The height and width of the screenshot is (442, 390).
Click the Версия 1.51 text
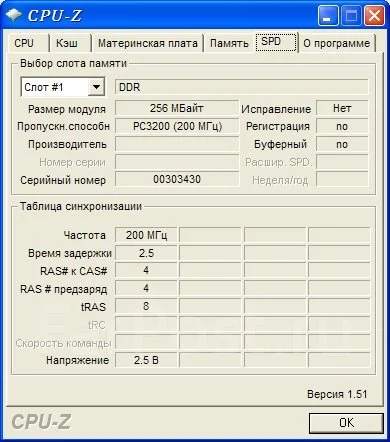point(337,394)
